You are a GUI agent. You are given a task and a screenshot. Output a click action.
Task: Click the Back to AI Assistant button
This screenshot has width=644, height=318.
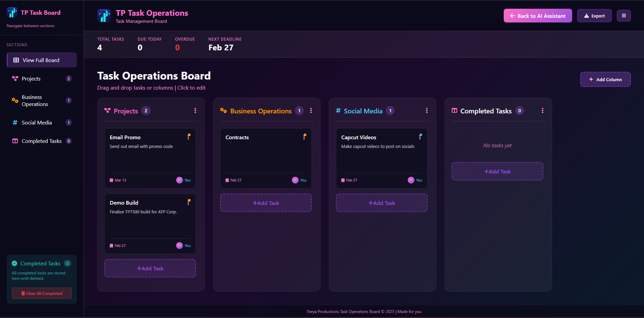pos(537,15)
